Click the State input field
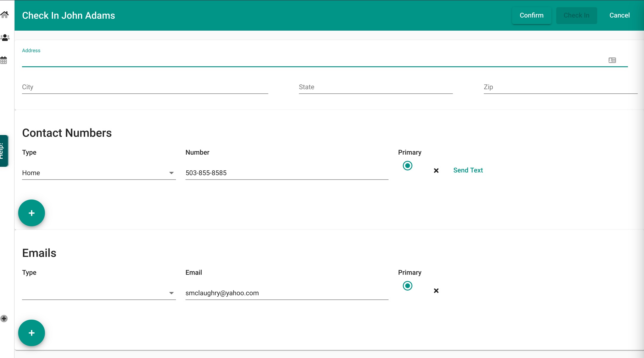This screenshot has height=358, width=644. (x=375, y=87)
